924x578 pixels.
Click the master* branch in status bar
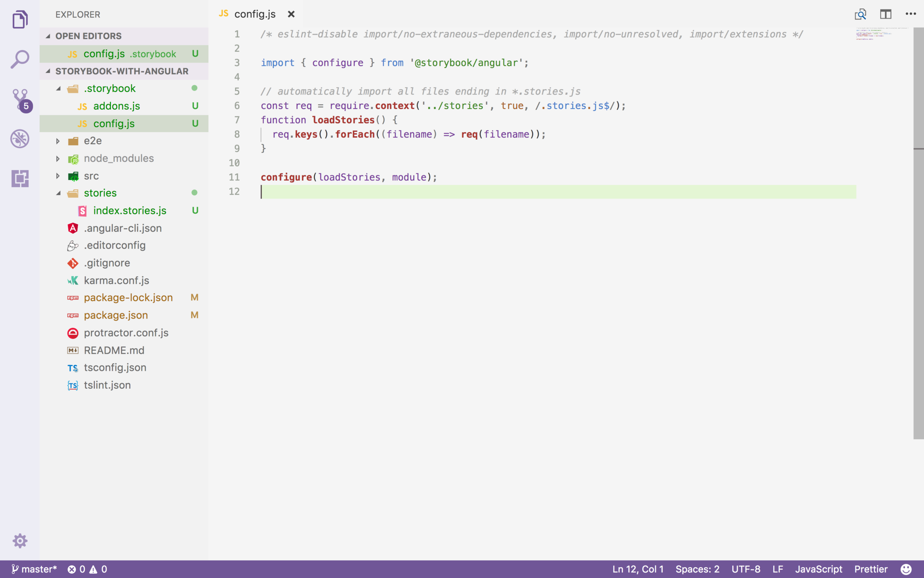[34, 569]
